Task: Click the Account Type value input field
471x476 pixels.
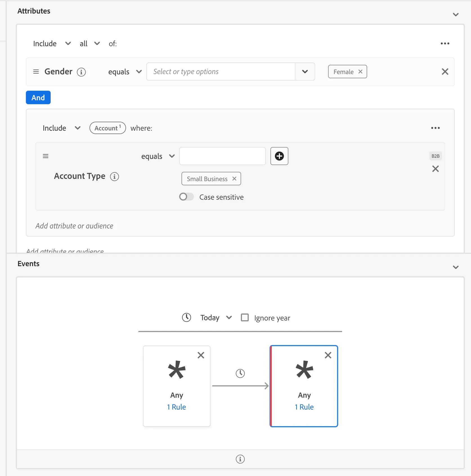Action: 223,156
